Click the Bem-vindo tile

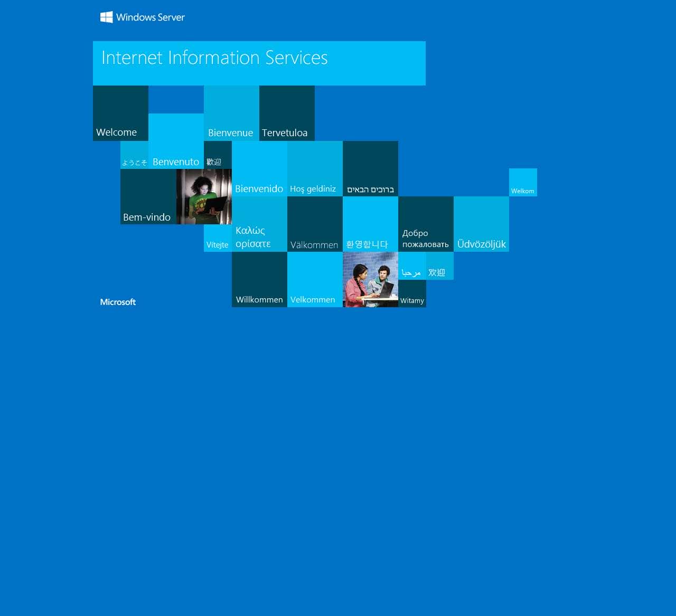[148, 197]
